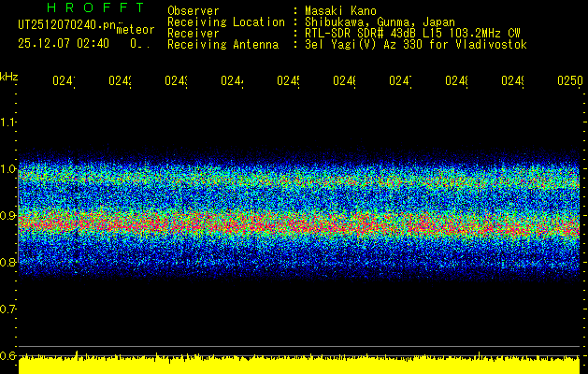Click the 0.9 kHz frequency label
This screenshot has width=588, height=374.
click(x=7, y=215)
